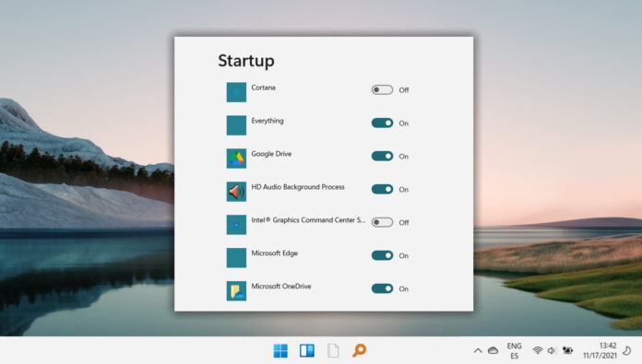Click the volume speaker tray icon
The image size is (642, 364).
click(x=552, y=350)
